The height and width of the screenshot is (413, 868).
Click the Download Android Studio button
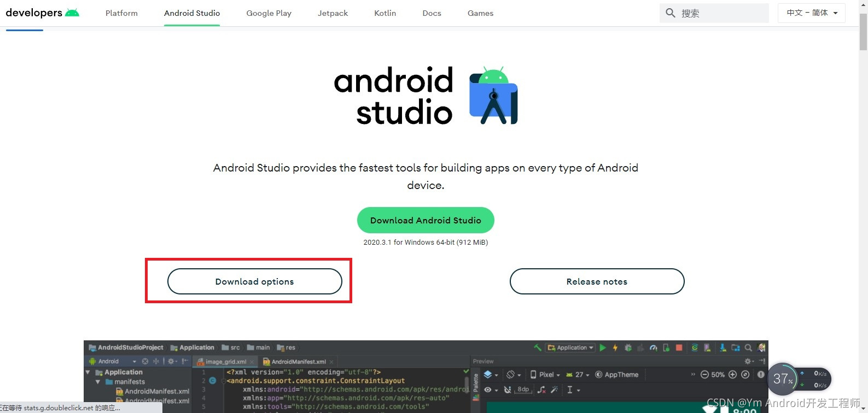pos(426,220)
